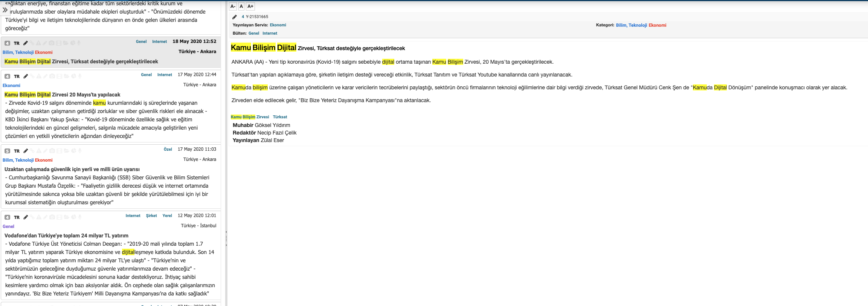The image size is (868, 306).
Task: Click the film strip icon on the 18 May 12:52 item
Action: coord(59,43)
